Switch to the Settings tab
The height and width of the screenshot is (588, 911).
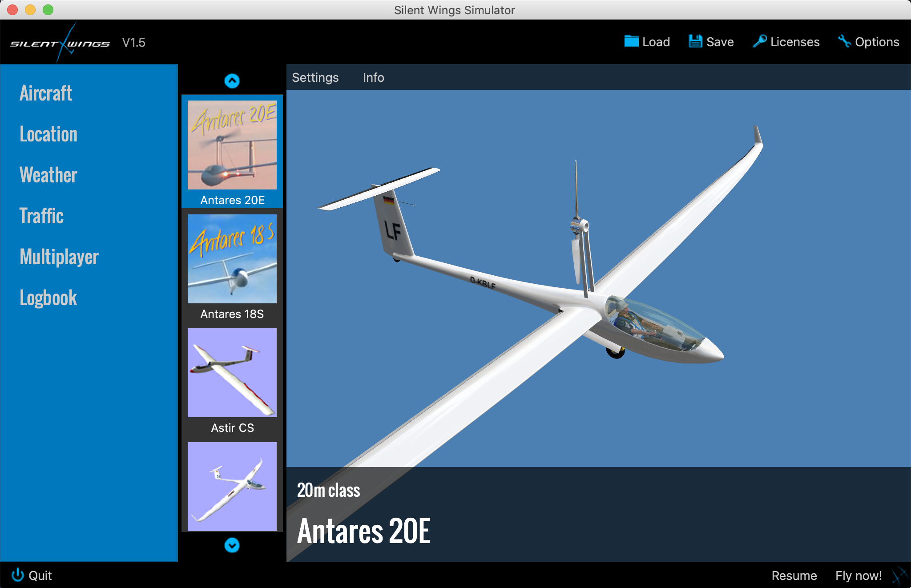[315, 78]
